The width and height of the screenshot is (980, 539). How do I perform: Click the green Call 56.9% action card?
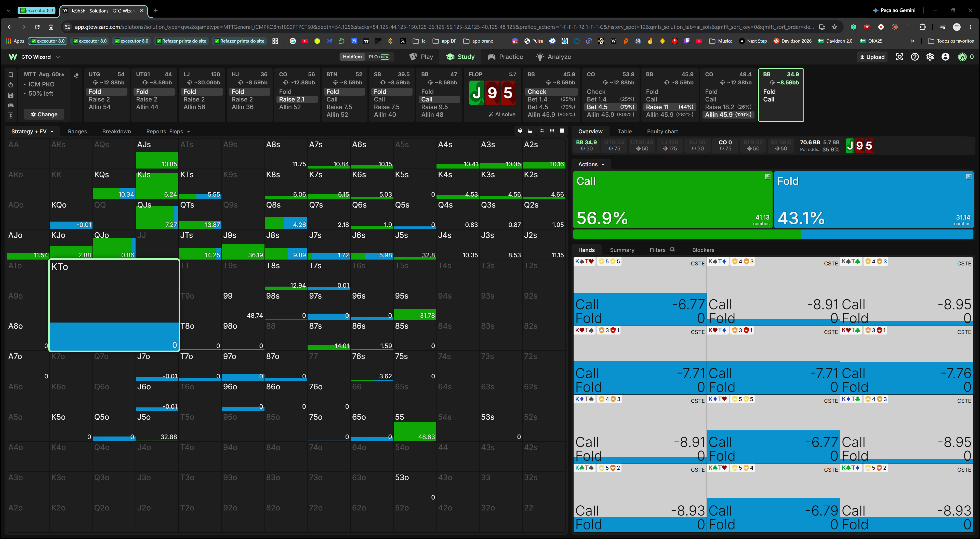tap(673, 200)
